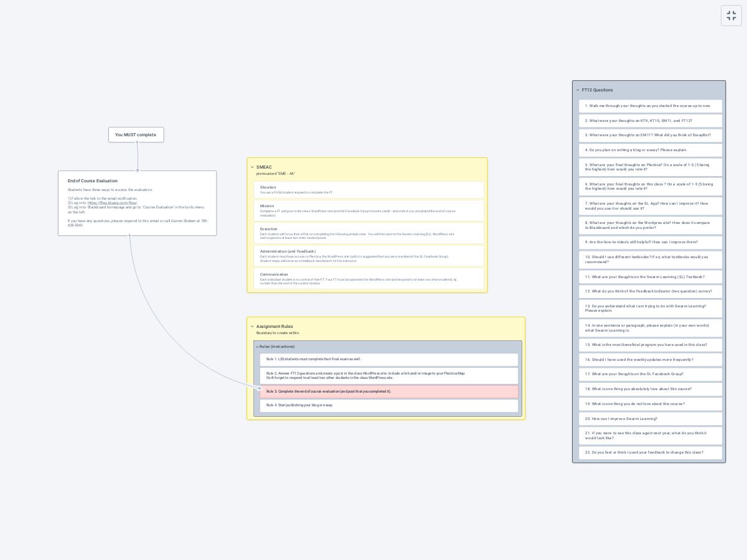Click the exit fullscreen icon
747x560 pixels.
[x=731, y=16]
